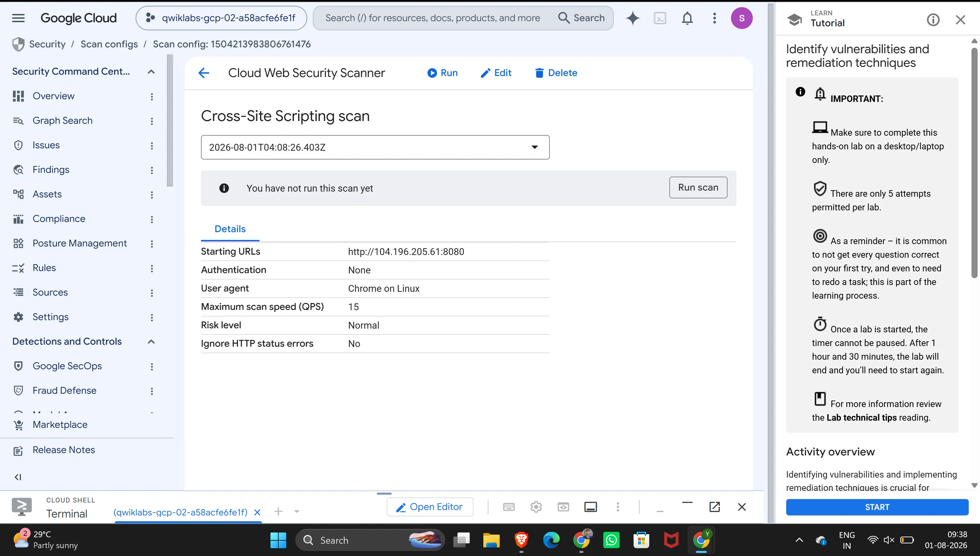Collapse the left navigation sidebar

pyautogui.click(x=18, y=477)
